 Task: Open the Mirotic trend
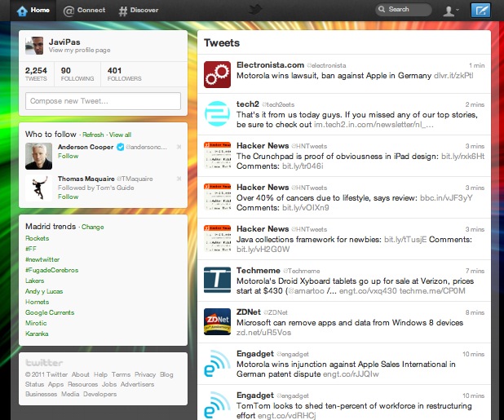[x=36, y=323]
